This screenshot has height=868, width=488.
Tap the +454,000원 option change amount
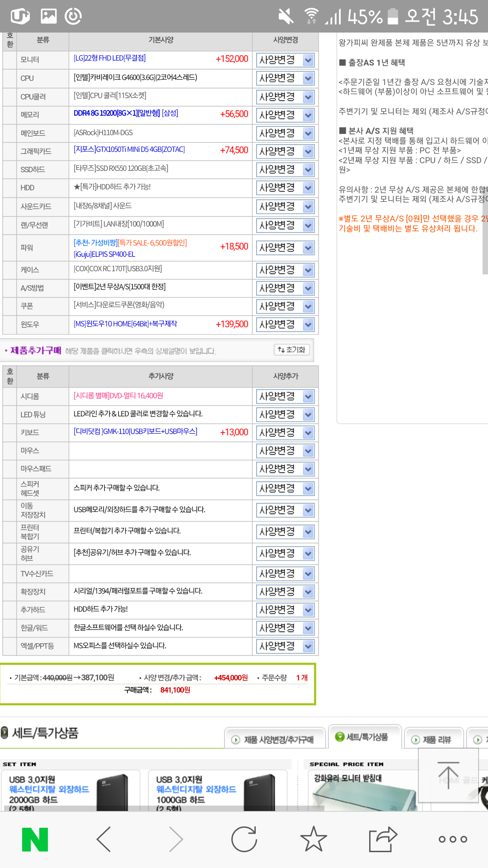[x=231, y=678]
